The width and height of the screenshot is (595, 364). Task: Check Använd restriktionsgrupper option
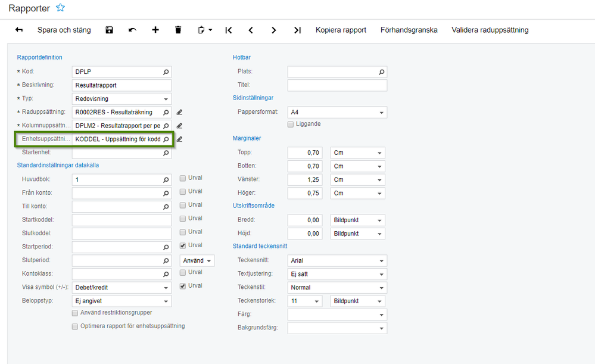[x=75, y=313]
